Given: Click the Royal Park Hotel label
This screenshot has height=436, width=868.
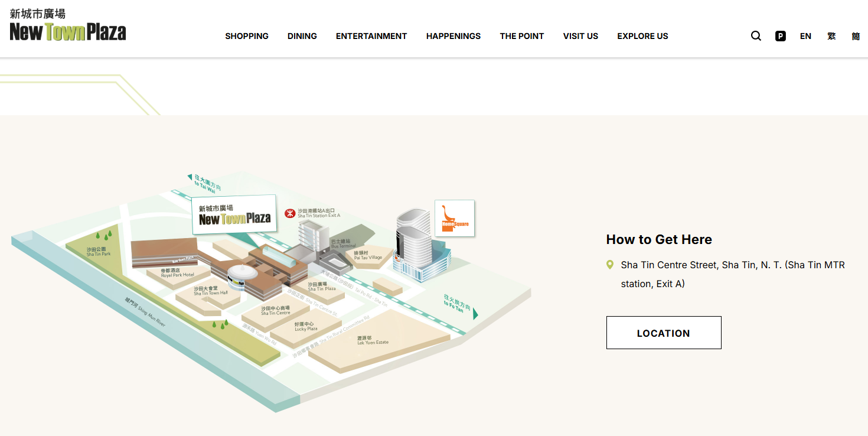Looking at the screenshot, I should (178, 272).
